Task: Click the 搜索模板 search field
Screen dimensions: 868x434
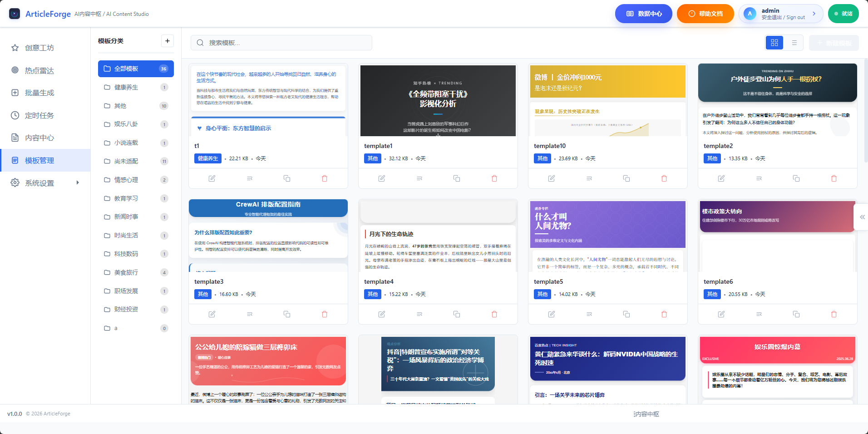Action: point(281,42)
